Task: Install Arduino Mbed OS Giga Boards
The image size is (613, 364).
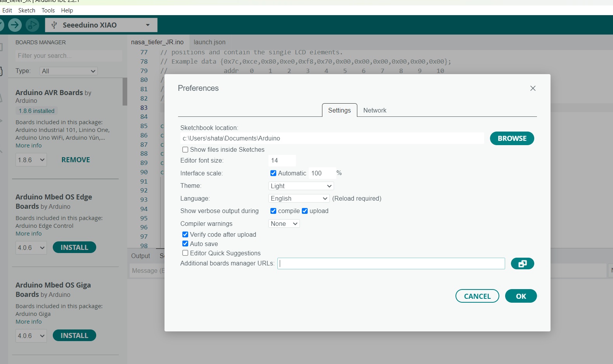Action: click(74, 336)
